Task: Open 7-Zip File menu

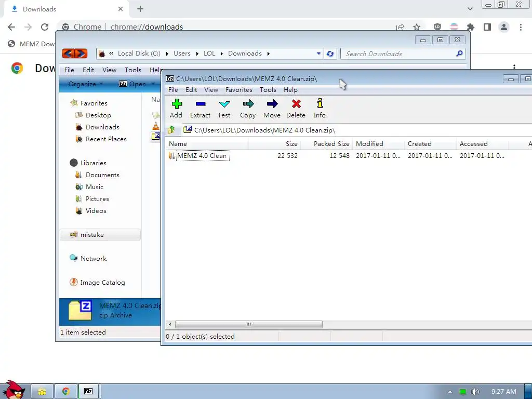Action: [x=173, y=89]
